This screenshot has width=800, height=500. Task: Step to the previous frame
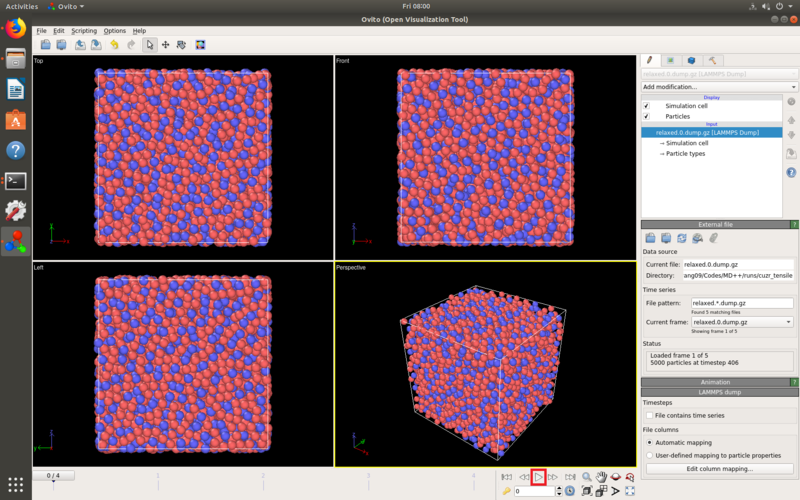[x=524, y=477]
